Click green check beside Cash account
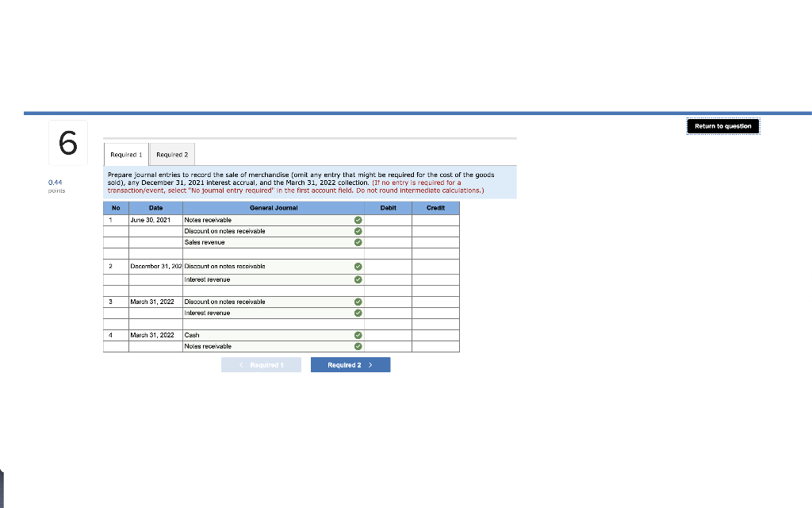 click(x=358, y=336)
